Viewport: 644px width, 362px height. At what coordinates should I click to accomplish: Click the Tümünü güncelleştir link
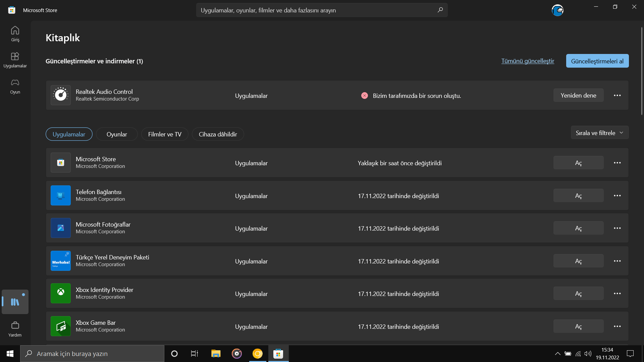pyautogui.click(x=528, y=61)
